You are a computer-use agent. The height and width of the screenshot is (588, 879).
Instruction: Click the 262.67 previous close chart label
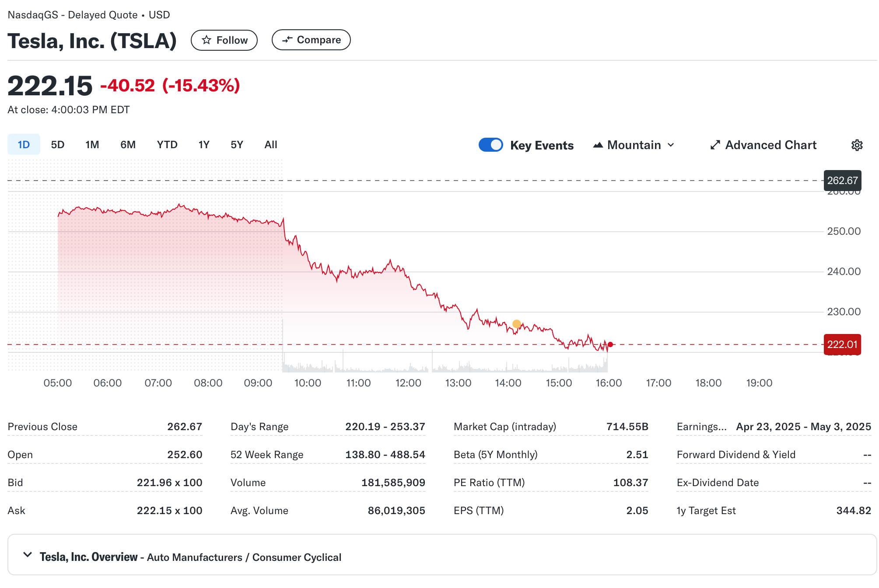pyautogui.click(x=842, y=181)
